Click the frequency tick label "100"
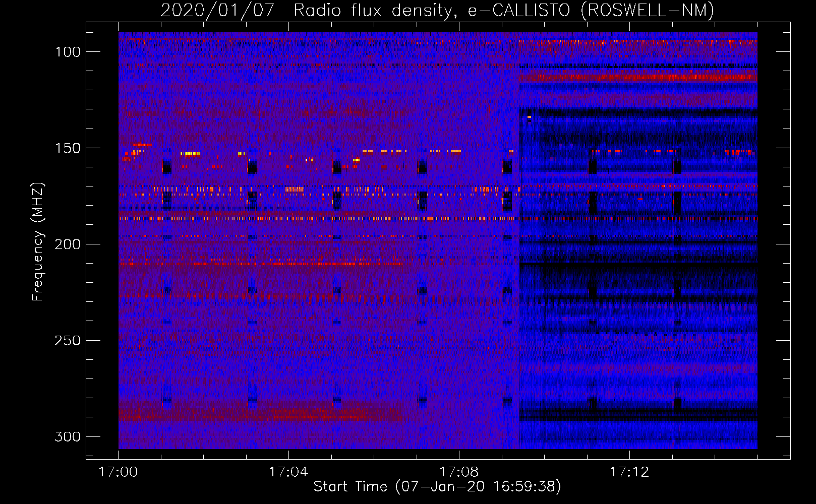Image resolution: width=816 pixels, height=504 pixels. pos(68,52)
